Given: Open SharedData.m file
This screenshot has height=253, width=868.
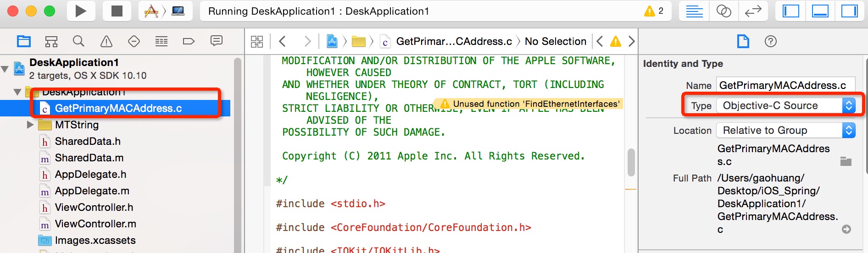Looking at the screenshot, I should 89,158.
